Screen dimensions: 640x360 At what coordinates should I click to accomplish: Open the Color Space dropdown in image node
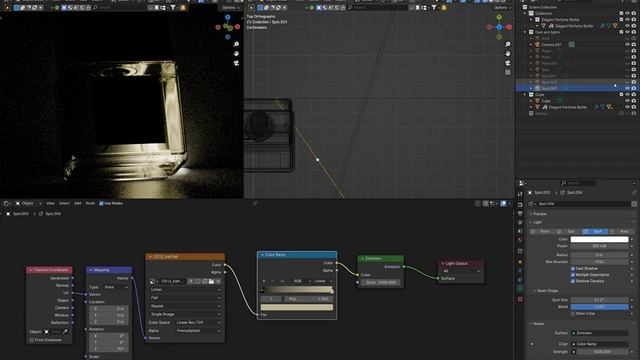[198, 322]
